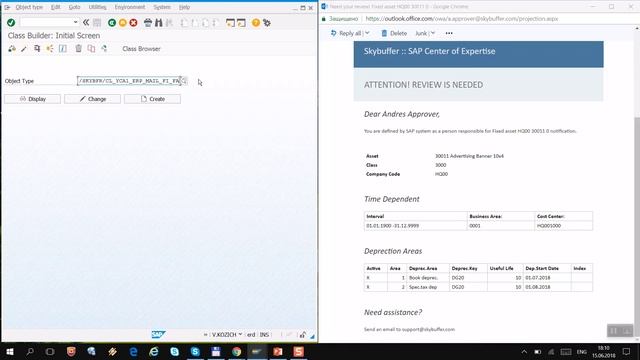Click the Create button
This screenshot has width=640, height=360.
click(153, 99)
